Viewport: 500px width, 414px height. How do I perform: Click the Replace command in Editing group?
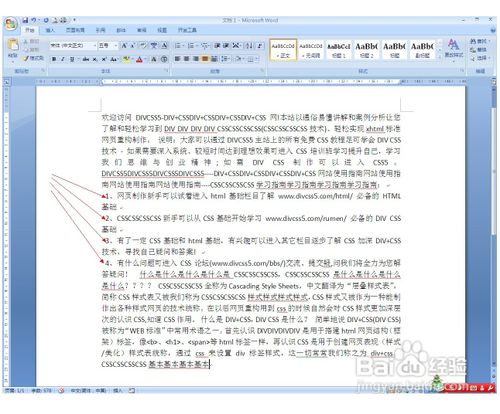tap(478, 50)
